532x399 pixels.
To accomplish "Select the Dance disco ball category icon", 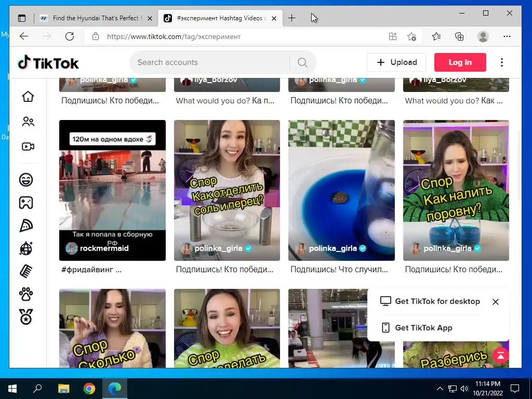I will pyautogui.click(x=26, y=248).
